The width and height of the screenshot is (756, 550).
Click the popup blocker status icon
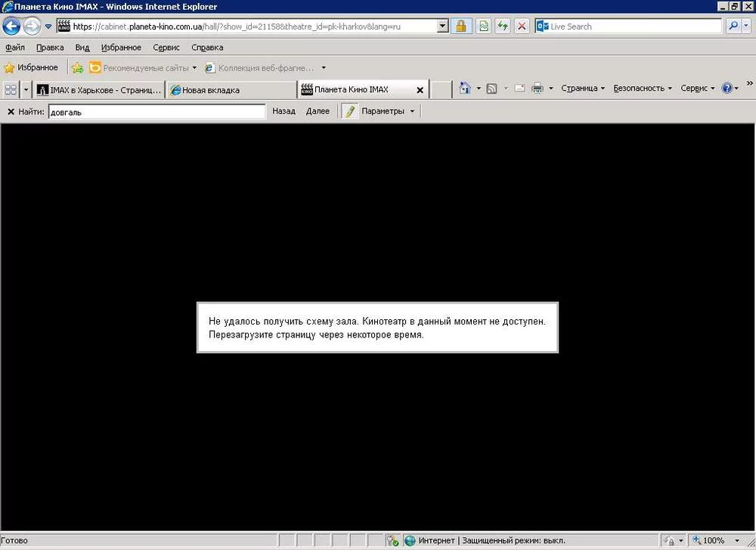(x=392, y=540)
